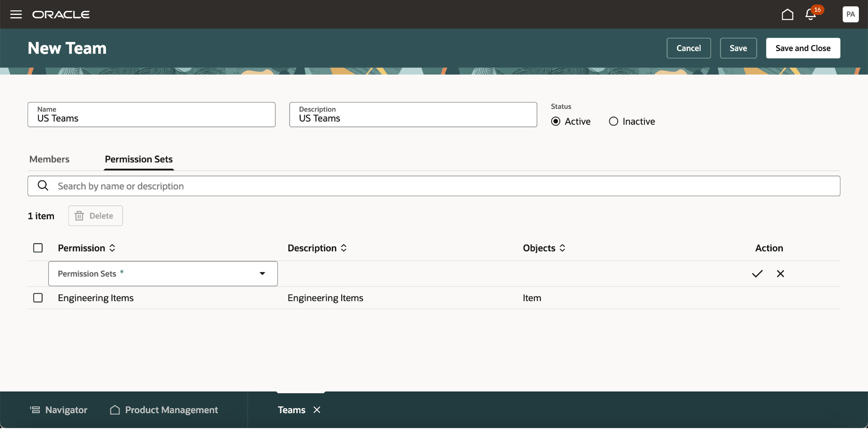This screenshot has width=868, height=429.
Task: Cancel the new team
Action: point(689,48)
